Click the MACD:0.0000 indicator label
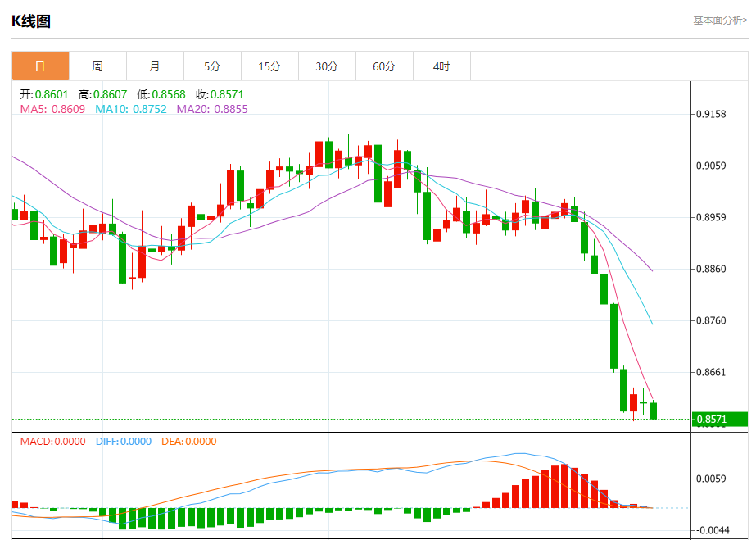The width and height of the screenshot is (756, 540). pyautogui.click(x=53, y=442)
